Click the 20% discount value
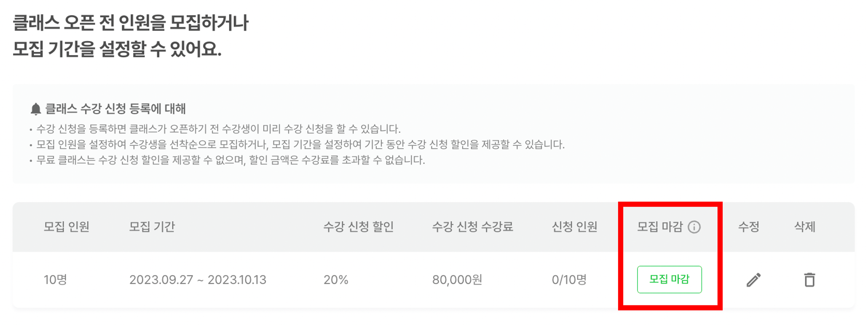 [x=335, y=280]
